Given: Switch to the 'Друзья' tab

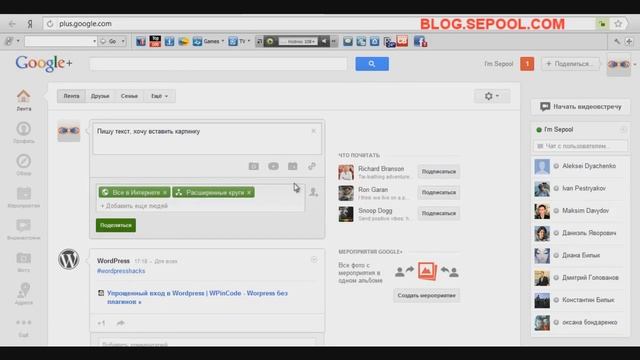Looking at the screenshot, I should pos(100,96).
